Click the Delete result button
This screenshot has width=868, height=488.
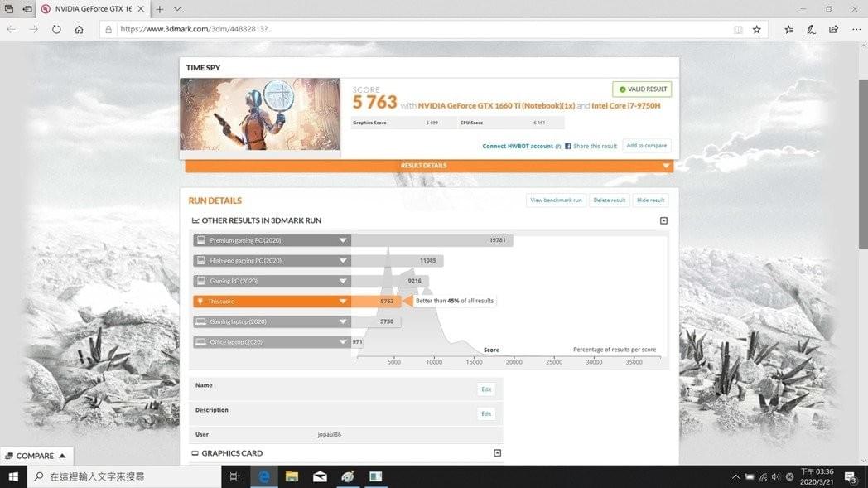609,201
